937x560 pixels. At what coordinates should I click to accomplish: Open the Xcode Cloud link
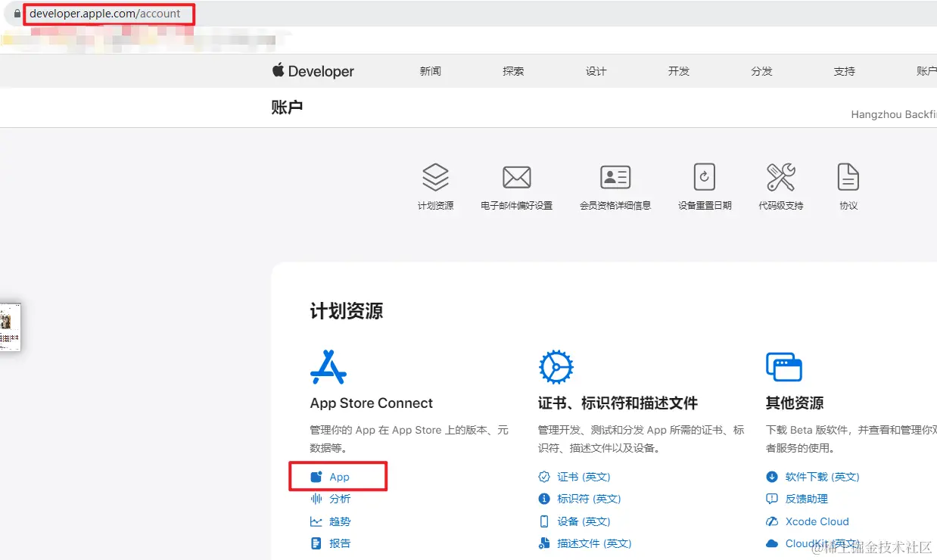click(x=817, y=521)
